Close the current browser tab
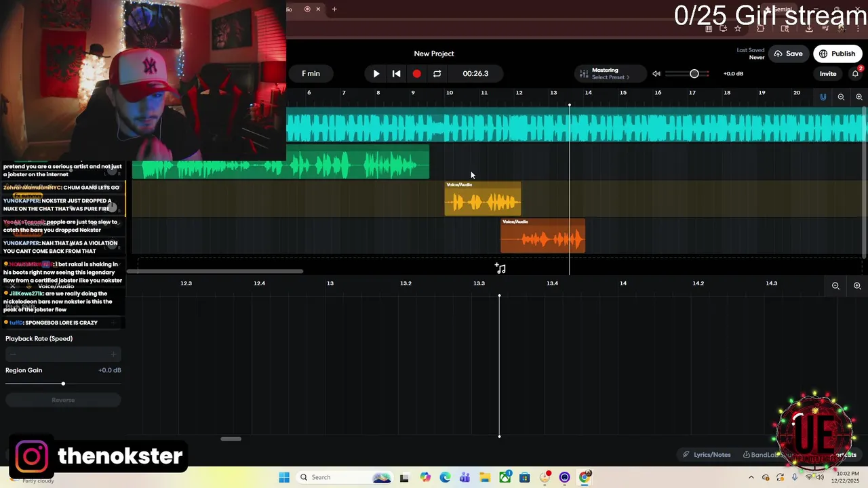The width and height of the screenshot is (868, 488). click(x=318, y=9)
